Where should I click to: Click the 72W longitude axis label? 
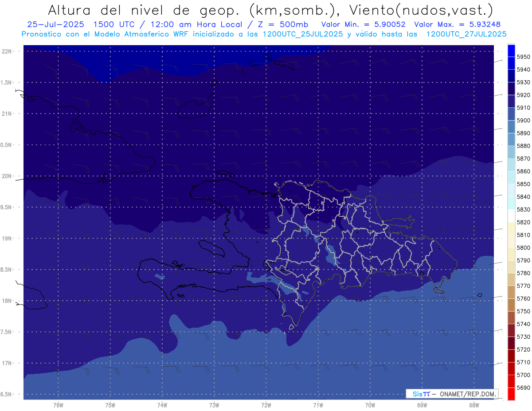266,405
